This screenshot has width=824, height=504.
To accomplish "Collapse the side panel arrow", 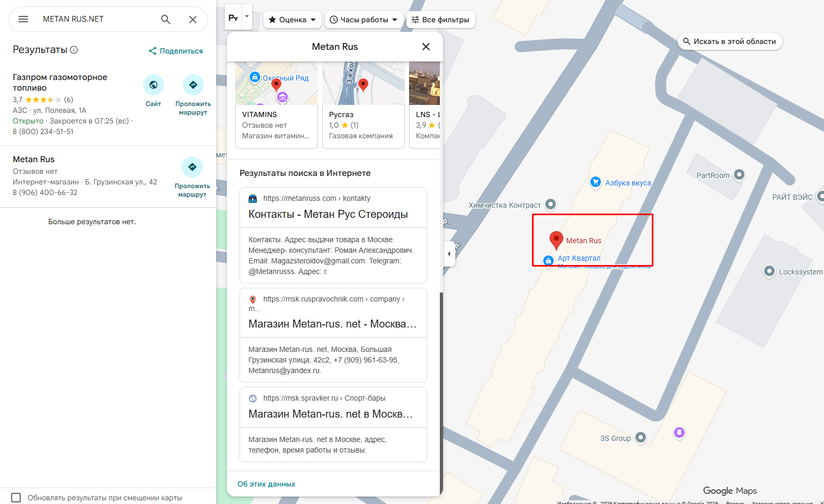I will point(449,254).
